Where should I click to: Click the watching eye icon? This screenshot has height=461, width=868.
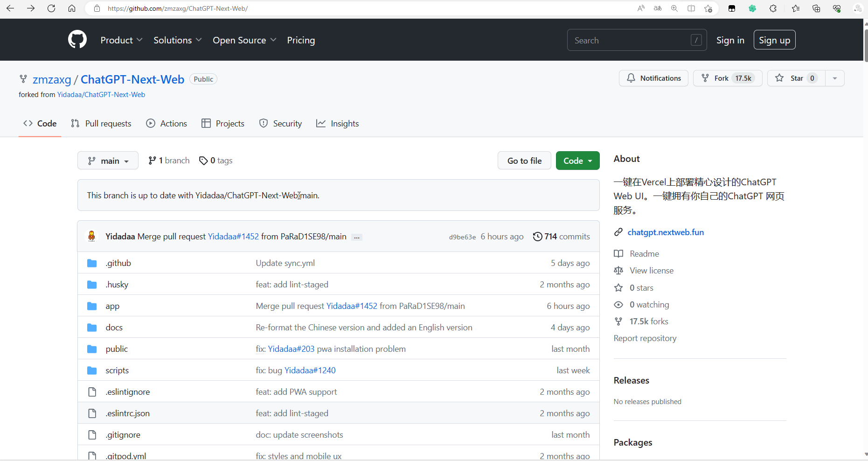point(618,305)
